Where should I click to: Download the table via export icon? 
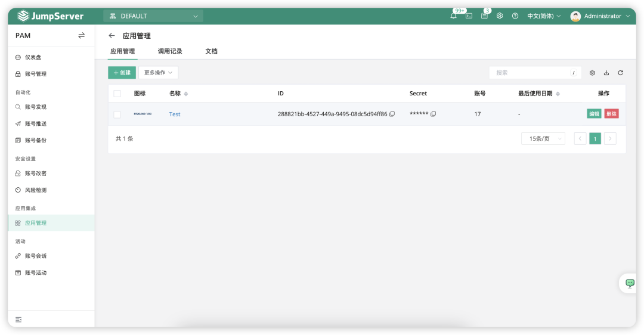(x=606, y=73)
